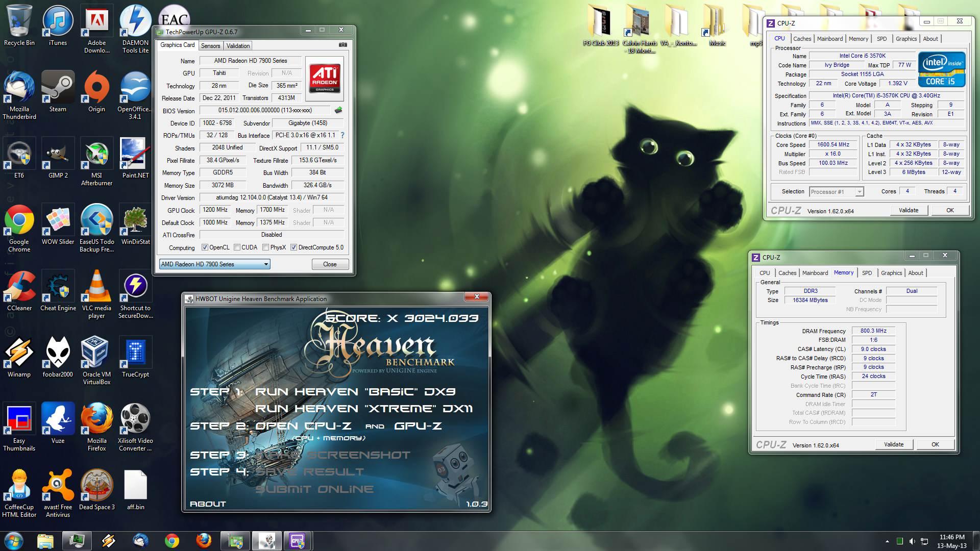The height and width of the screenshot is (551, 980).
Task: Toggle the PhysX checkbox in GPU-Z
Action: pyautogui.click(x=265, y=247)
